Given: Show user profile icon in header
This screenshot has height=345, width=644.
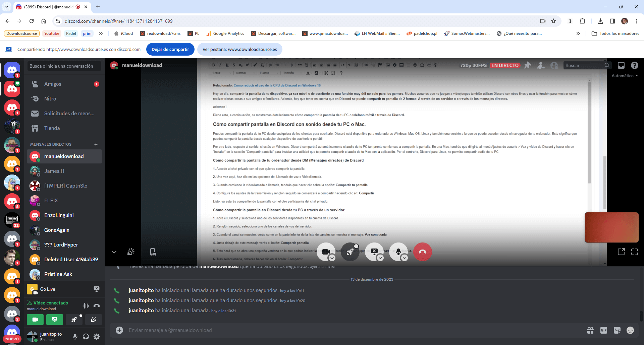Looking at the screenshot, I should pyautogui.click(x=554, y=65).
